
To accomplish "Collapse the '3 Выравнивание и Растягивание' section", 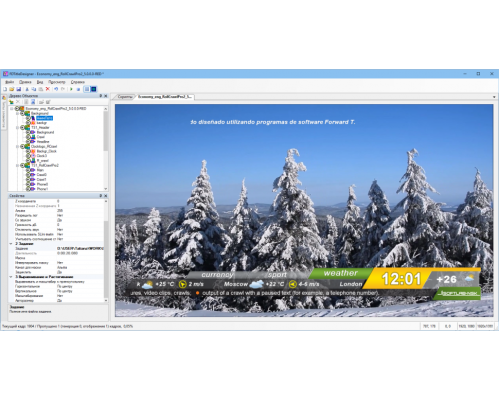I will pyautogui.click(x=11, y=277).
